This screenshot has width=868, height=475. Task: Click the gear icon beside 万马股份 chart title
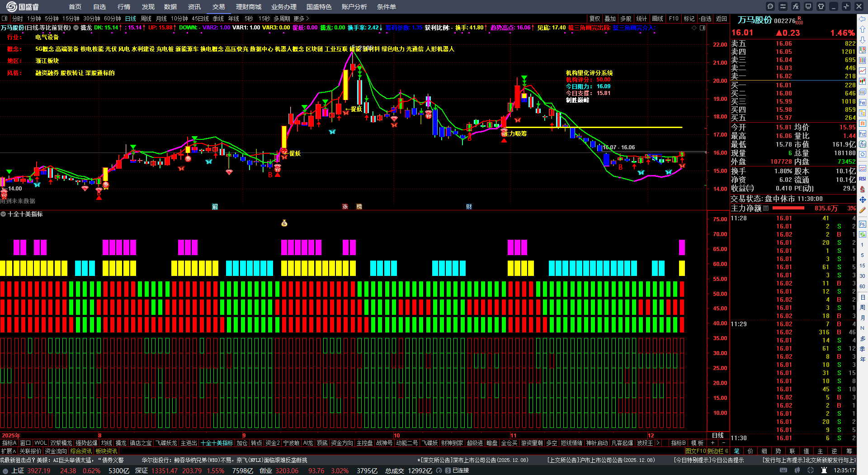76,28
